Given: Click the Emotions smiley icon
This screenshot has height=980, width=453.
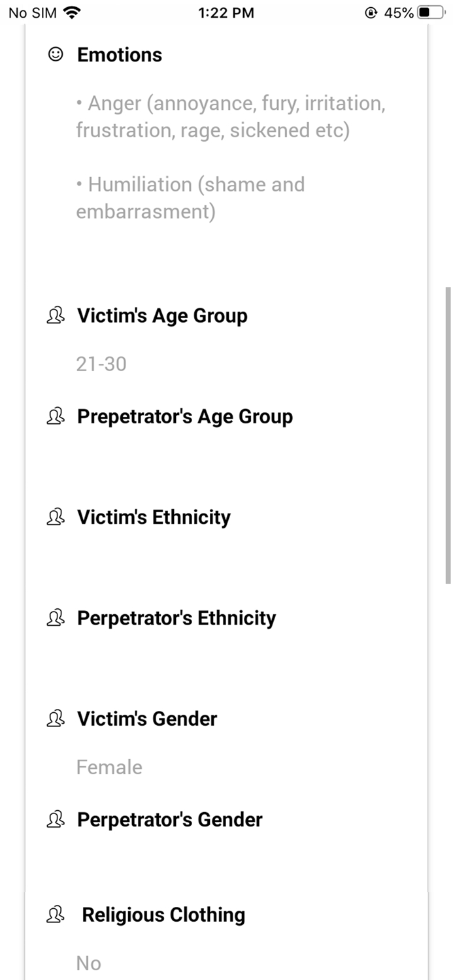Looking at the screenshot, I should pos(56,55).
